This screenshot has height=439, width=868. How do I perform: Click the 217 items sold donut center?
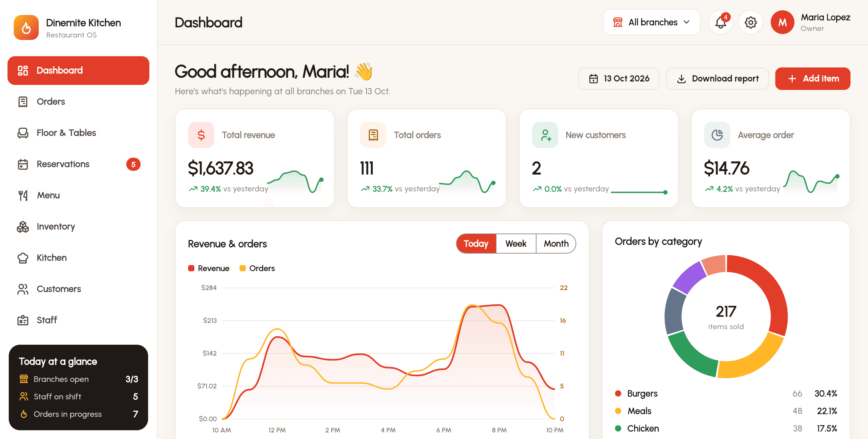726,317
